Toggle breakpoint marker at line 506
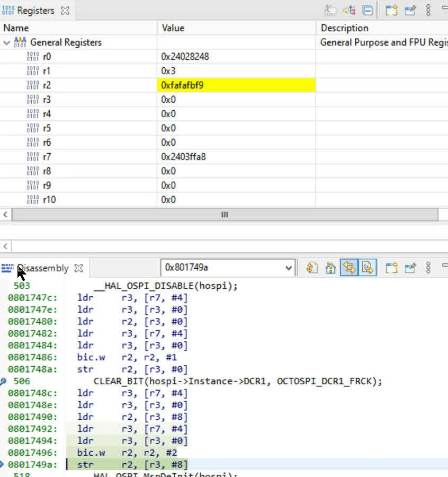The height and width of the screenshot is (477, 448). pos(3,381)
